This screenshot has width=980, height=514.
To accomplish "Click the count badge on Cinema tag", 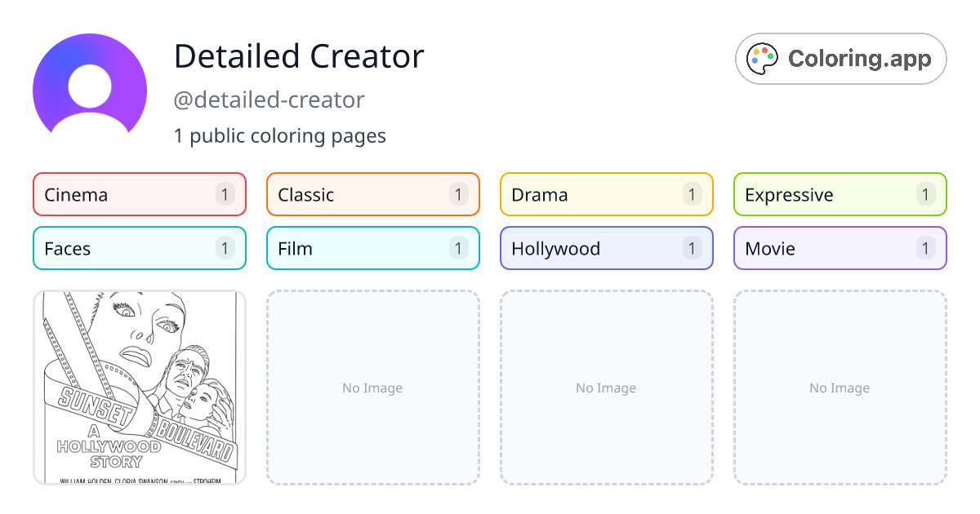I will 225,194.
